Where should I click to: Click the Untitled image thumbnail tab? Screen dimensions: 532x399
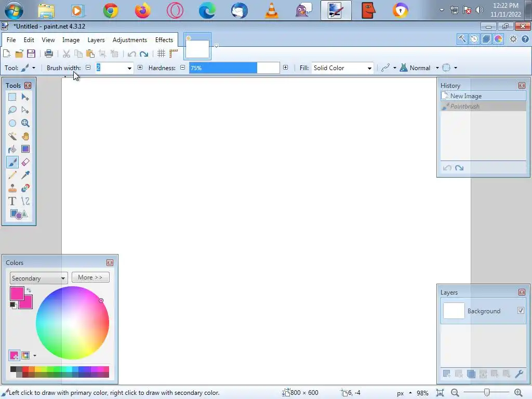coord(197,46)
